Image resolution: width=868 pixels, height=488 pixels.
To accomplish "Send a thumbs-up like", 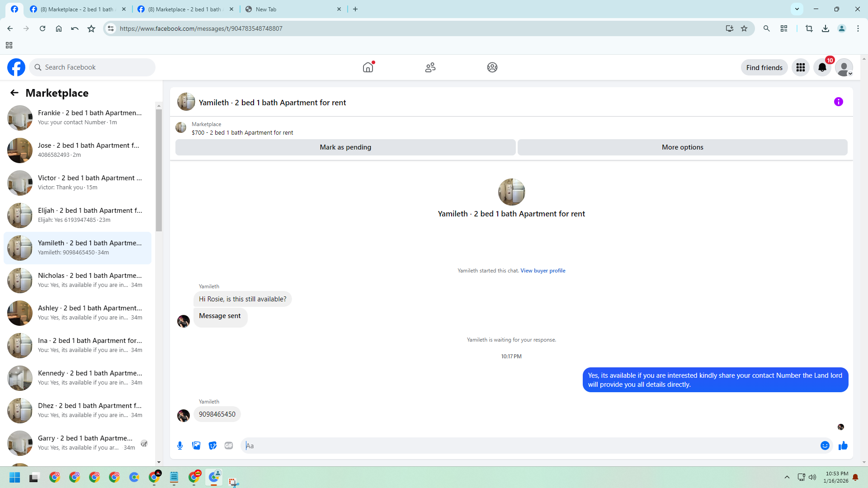I will [843, 446].
